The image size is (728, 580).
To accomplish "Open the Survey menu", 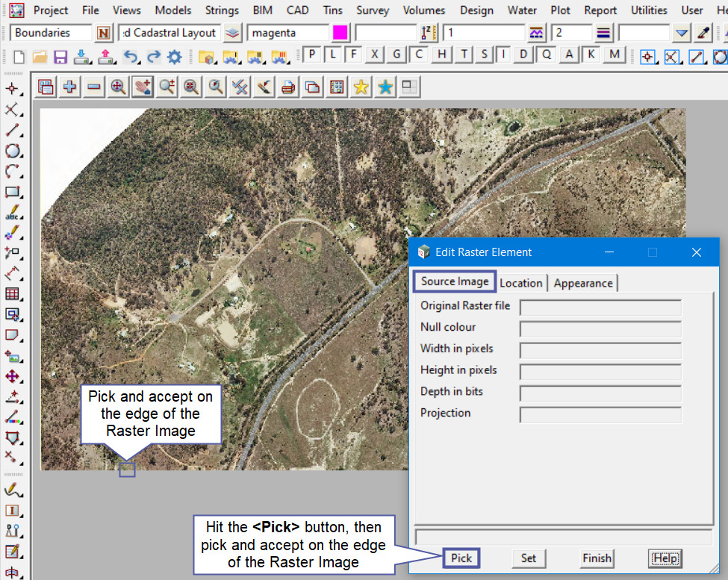I will (x=372, y=10).
